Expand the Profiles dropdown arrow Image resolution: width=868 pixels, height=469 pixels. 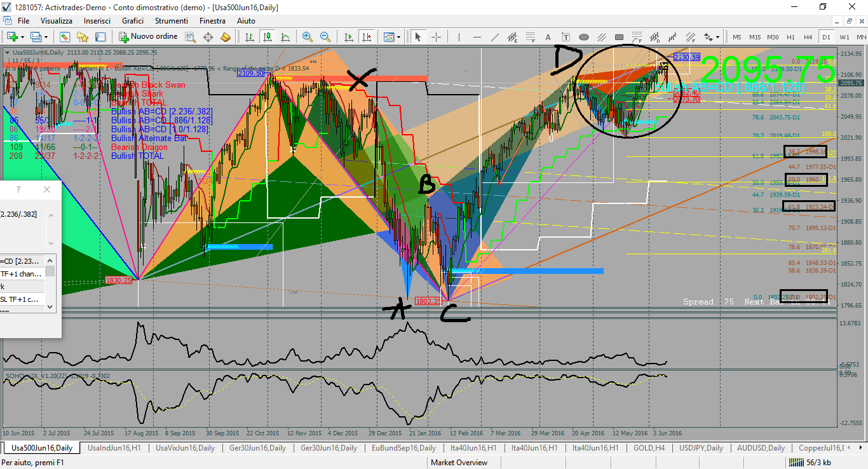click(x=46, y=37)
